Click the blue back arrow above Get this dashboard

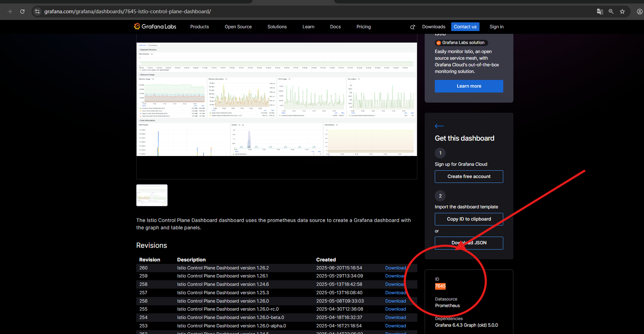(x=439, y=126)
